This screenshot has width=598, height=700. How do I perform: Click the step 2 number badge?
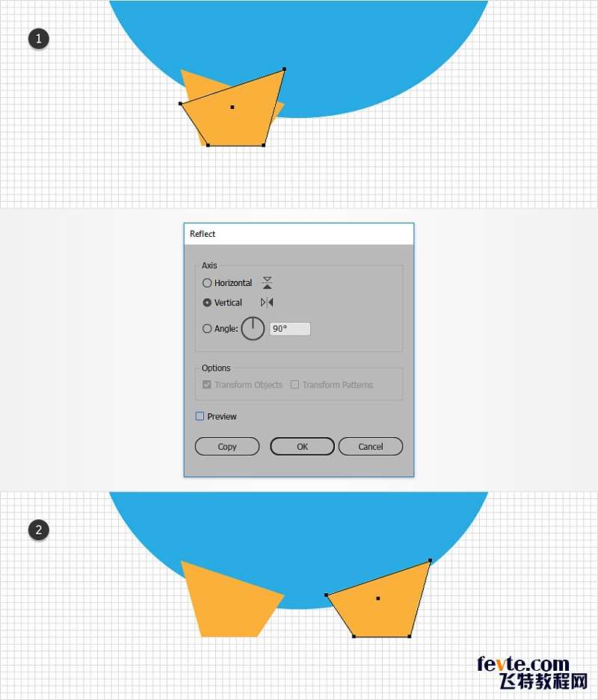pos(38,530)
